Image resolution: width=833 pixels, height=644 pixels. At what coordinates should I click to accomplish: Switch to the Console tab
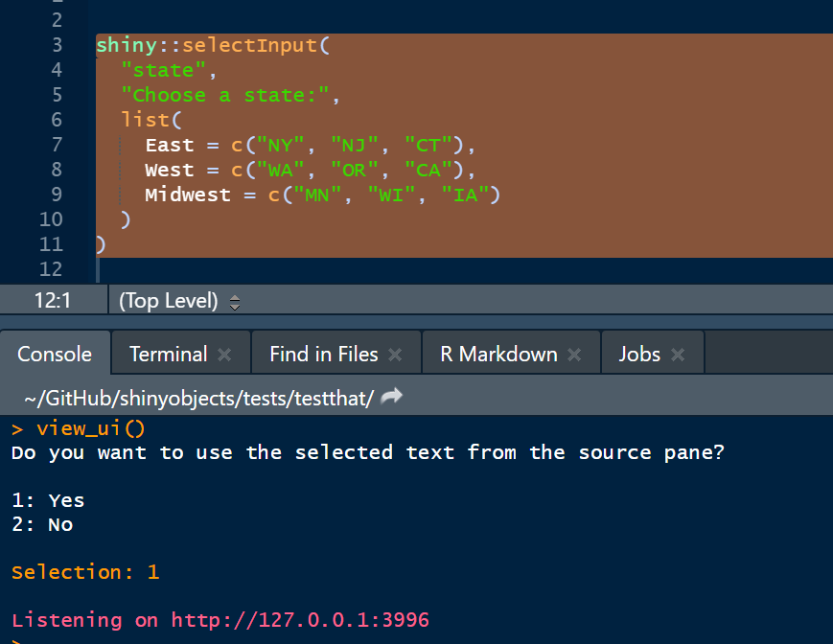coord(55,354)
